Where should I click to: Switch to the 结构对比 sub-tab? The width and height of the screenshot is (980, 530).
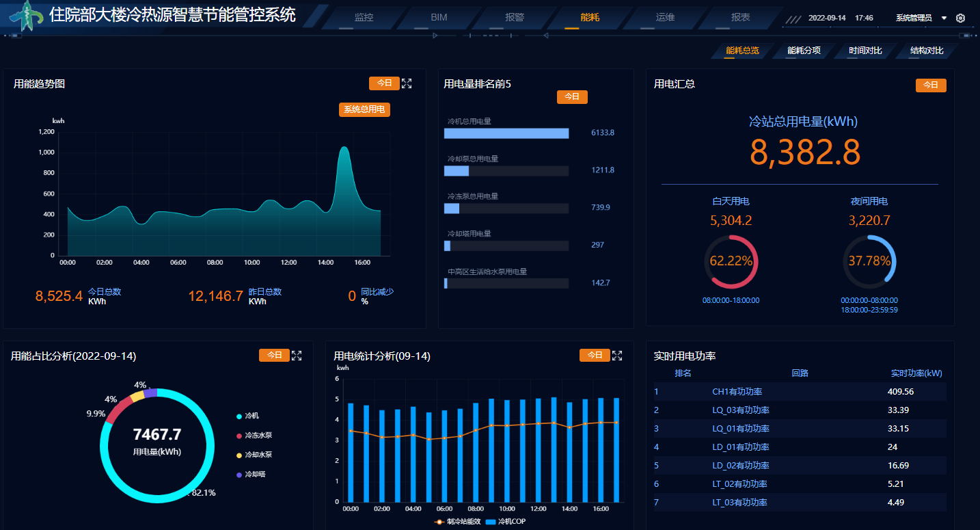[927, 51]
